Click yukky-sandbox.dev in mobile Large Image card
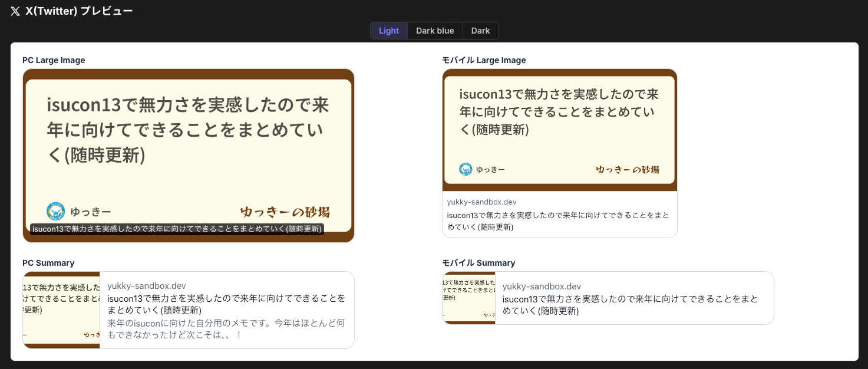The width and height of the screenshot is (868, 369). (481, 202)
